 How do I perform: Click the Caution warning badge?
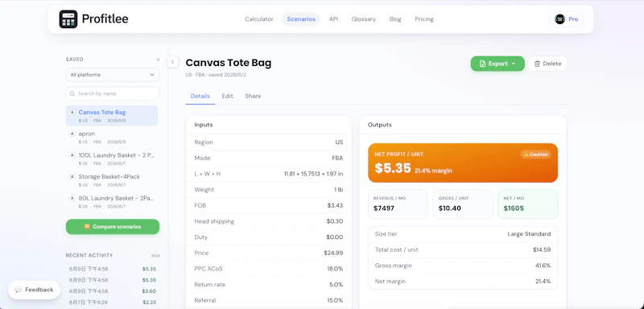click(x=536, y=154)
